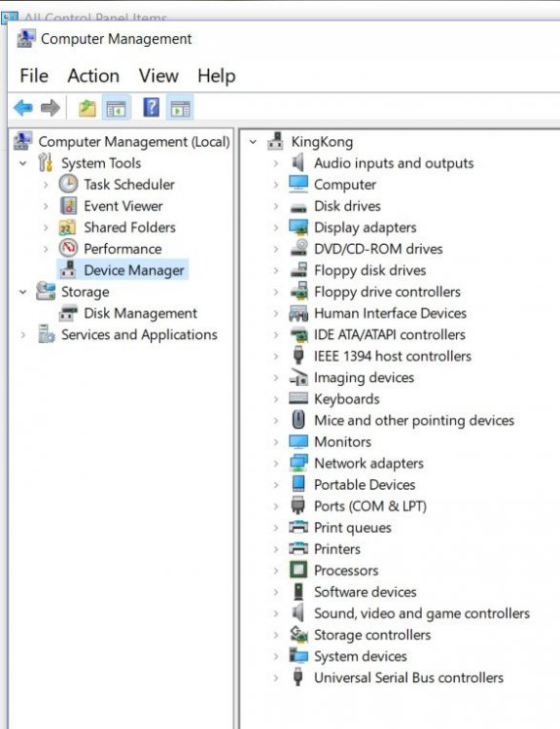The width and height of the screenshot is (560, 729).
Task: Open the Action menu
Action: click(x=93, y=75)
